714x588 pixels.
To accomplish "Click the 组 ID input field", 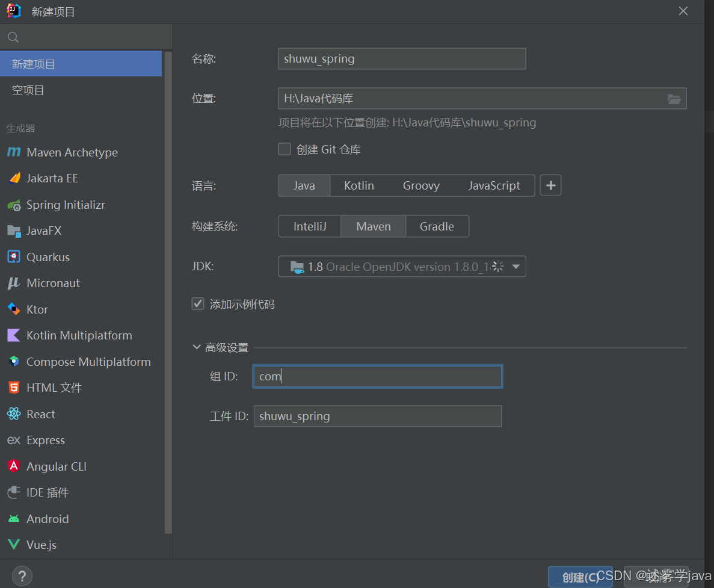I will point(378,376).
